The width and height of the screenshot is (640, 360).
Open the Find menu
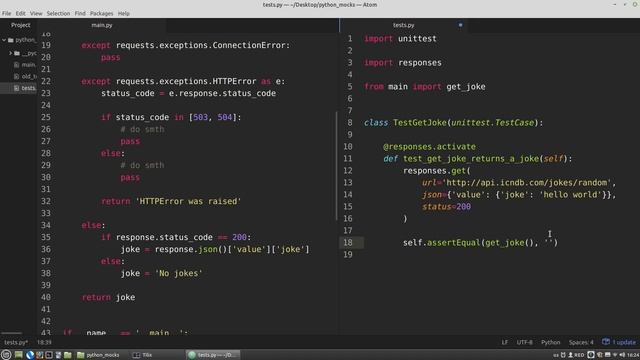[80, 13]
